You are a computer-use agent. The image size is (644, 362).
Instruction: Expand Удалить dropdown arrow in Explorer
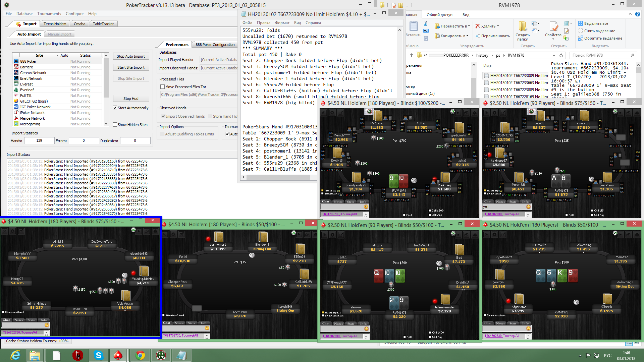[498, 26]
